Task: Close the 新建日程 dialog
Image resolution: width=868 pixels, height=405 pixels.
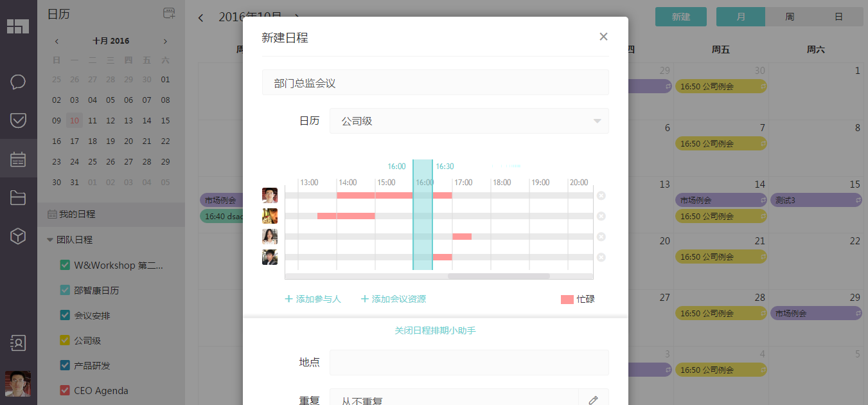Action: tap(603, 37)
